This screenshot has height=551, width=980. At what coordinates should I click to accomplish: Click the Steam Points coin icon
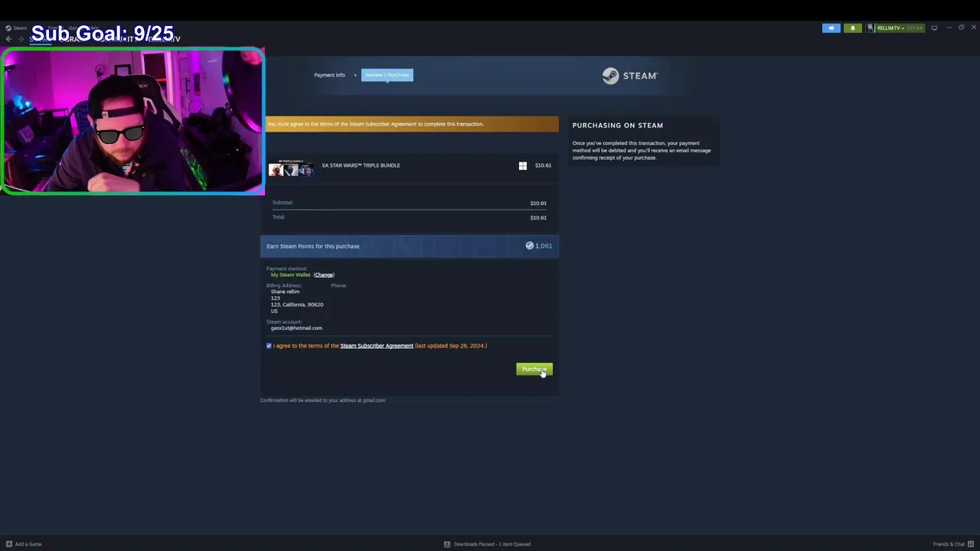[529, 246]
